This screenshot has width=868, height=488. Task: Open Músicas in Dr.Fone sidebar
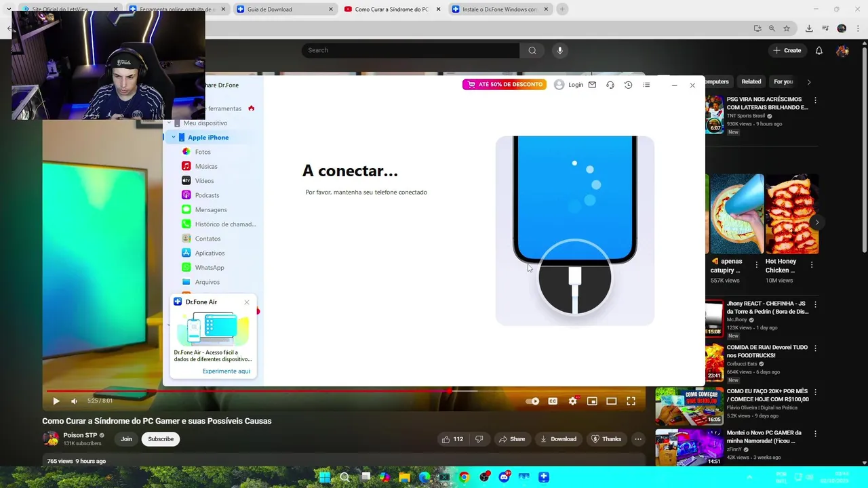point(206,166)
